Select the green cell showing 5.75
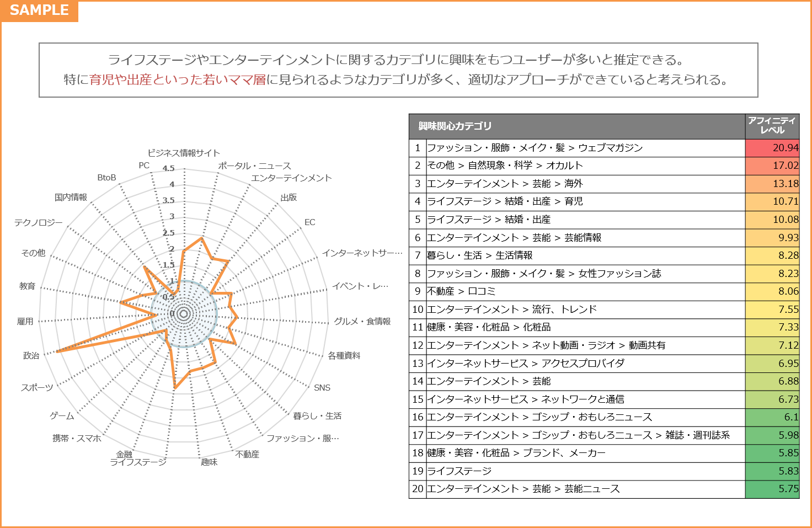 pos(772,488)
